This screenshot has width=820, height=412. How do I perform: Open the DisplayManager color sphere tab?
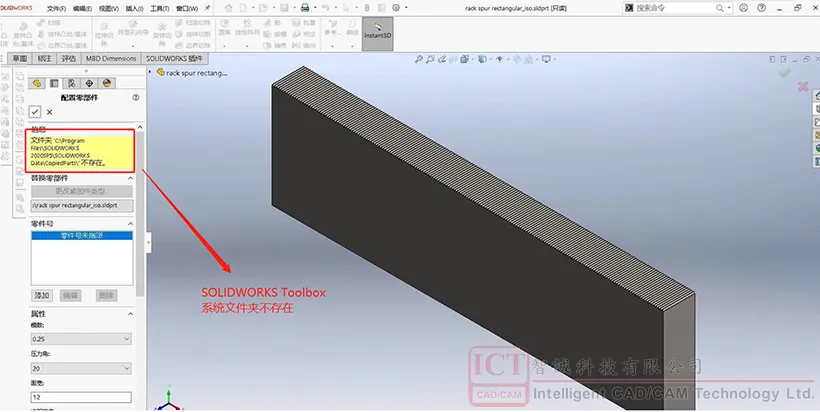click(107, 83)
